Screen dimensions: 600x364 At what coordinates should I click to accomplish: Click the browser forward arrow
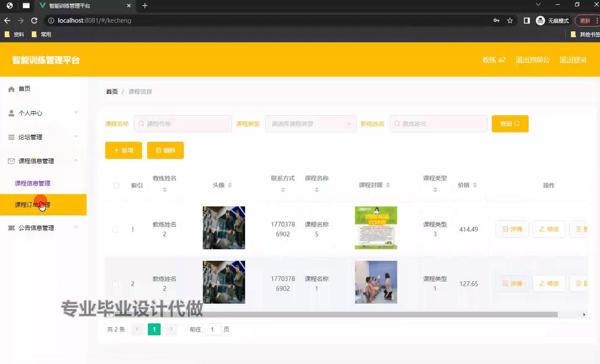[21, 20]
